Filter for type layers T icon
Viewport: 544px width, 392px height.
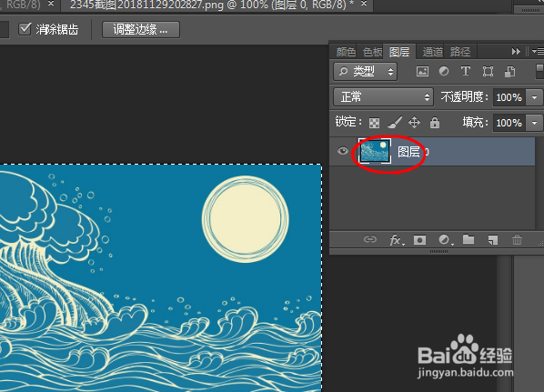[x=465, y=71]
